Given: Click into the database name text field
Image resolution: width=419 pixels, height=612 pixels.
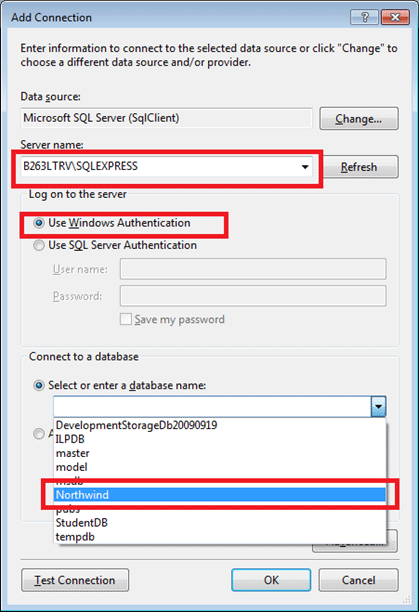Looking at the screenshot, I should (x=212, y=406).
